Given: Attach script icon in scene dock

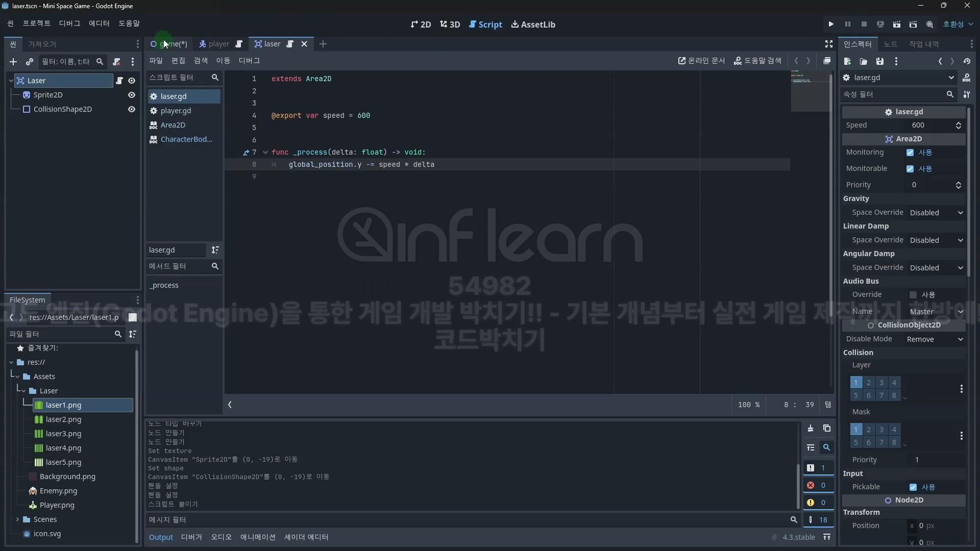Looking at the screenshot, I should pos(116,62).
